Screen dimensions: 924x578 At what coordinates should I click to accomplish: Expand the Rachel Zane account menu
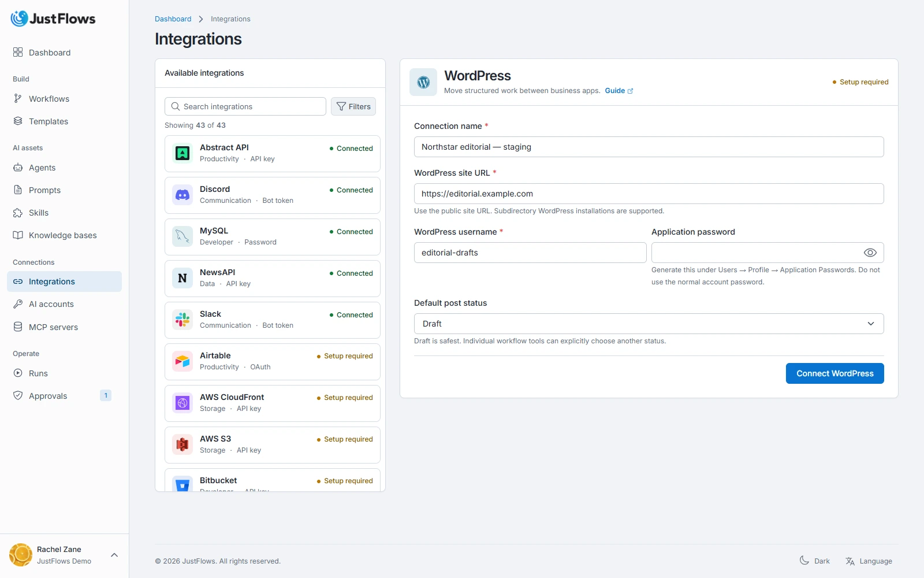point(64,555)
